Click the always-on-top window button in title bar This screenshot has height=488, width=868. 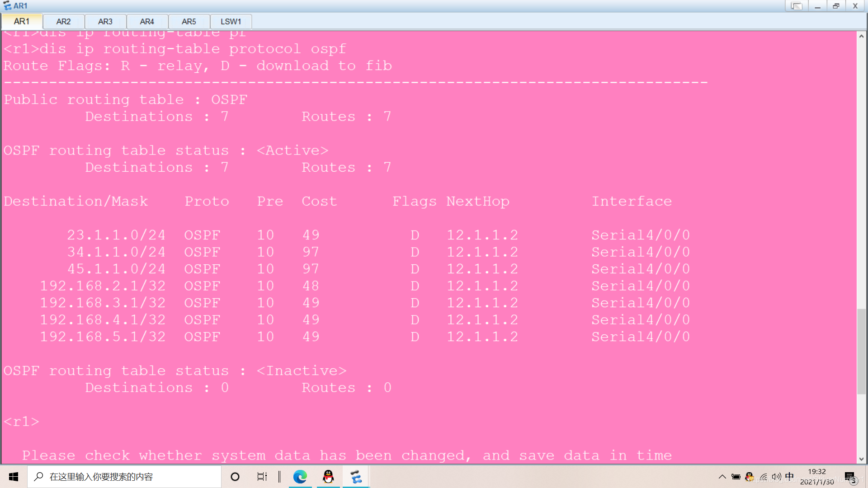pyautogui.click(x=797, y=6)
